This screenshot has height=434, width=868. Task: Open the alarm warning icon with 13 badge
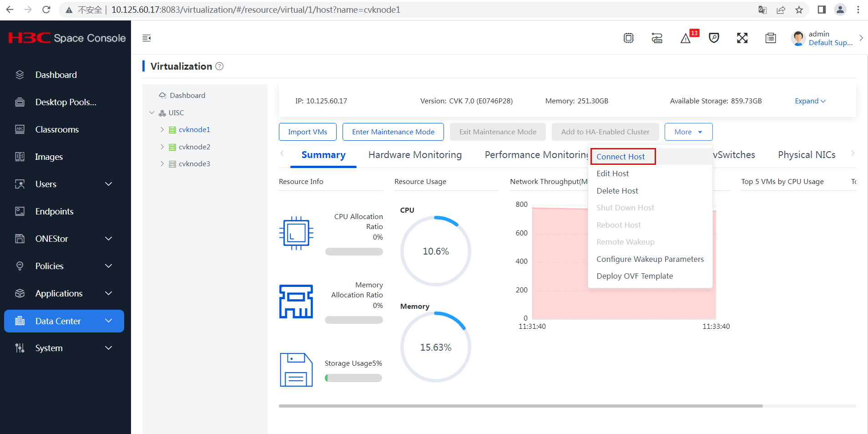[x=686, y=38]
